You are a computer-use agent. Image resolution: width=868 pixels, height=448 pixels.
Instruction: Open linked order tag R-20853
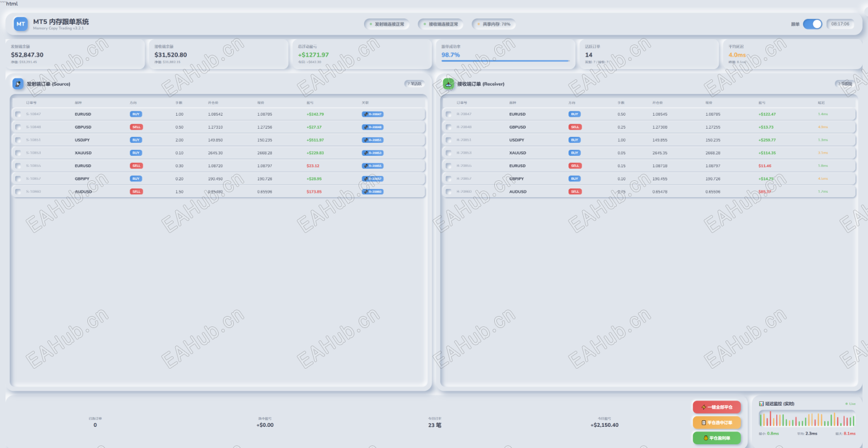click(x=373, y=153)
